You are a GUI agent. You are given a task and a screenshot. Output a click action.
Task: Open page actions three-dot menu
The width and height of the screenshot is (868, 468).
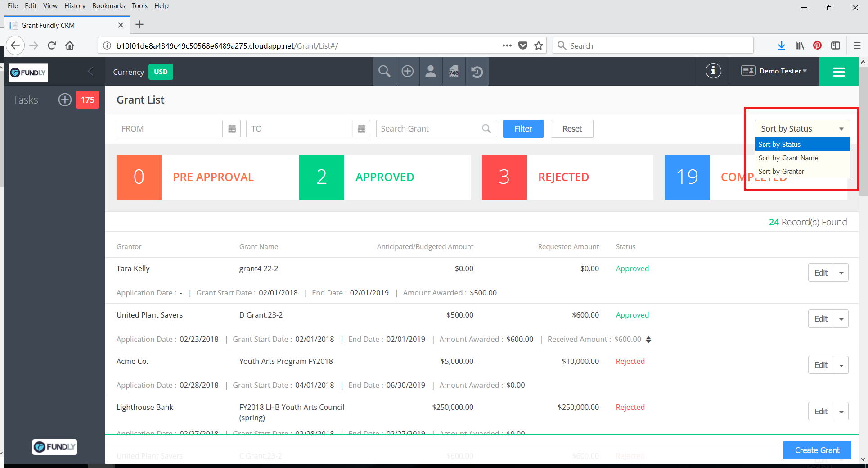click(x=507, y=45)
